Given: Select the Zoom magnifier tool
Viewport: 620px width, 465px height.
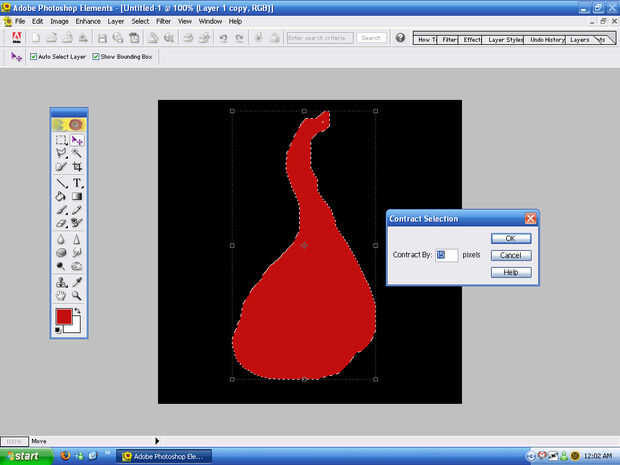Looking at the screenshot, I should (76, 296).
